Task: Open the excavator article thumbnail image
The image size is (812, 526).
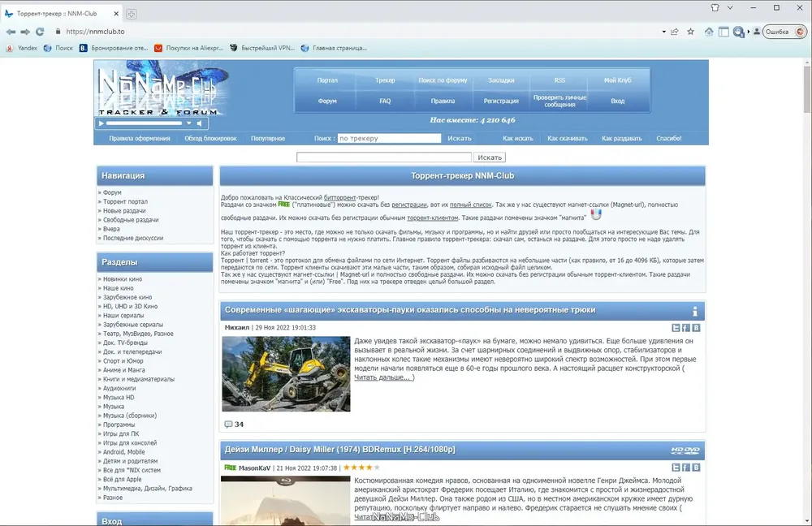Action: 286,373
